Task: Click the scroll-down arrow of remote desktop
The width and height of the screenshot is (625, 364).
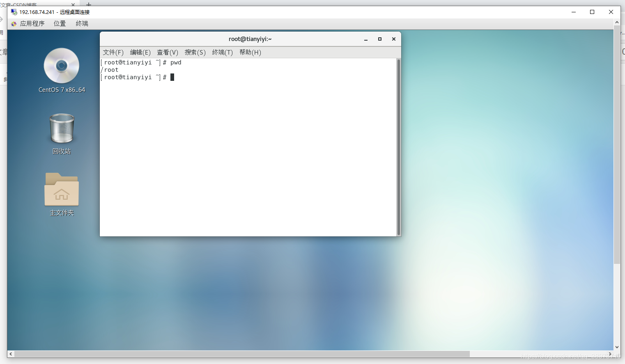Action: (617, 347)
